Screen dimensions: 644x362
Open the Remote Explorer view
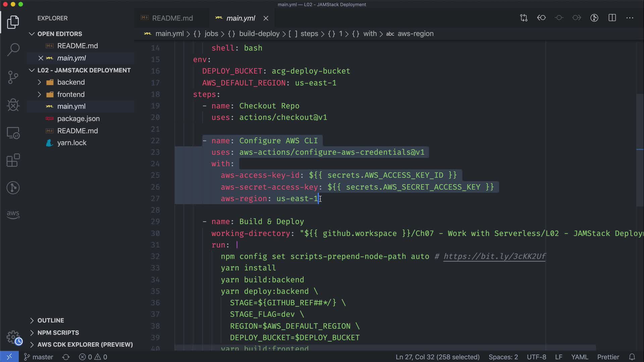[13, 133]
